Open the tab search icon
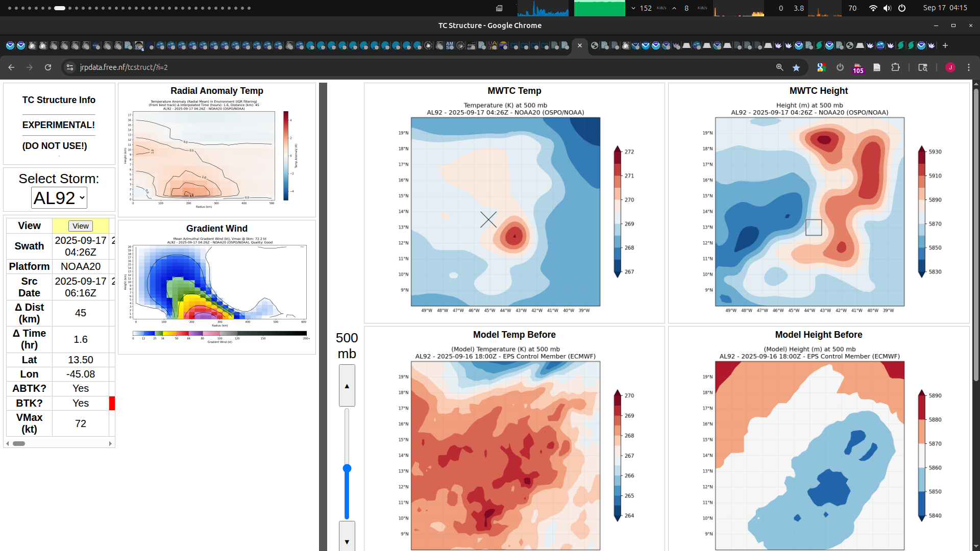The image size is (980, 551). pyautogui.click(x=922, y=67)
